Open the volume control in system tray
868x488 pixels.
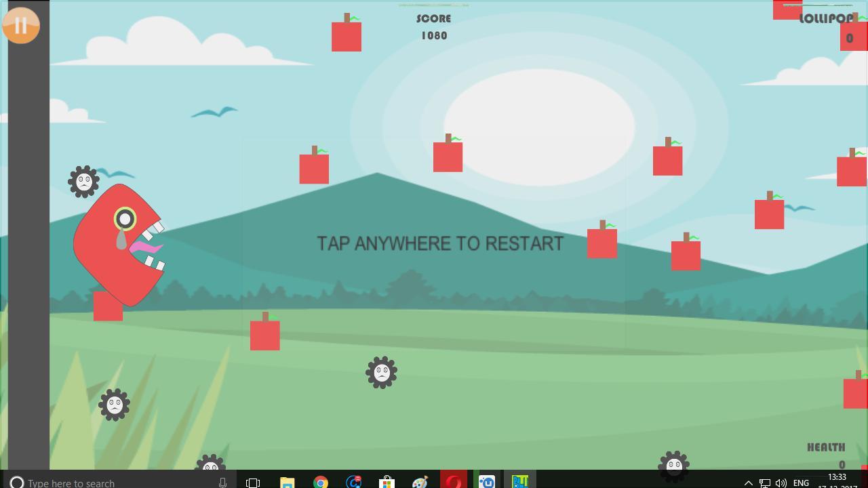781,483
